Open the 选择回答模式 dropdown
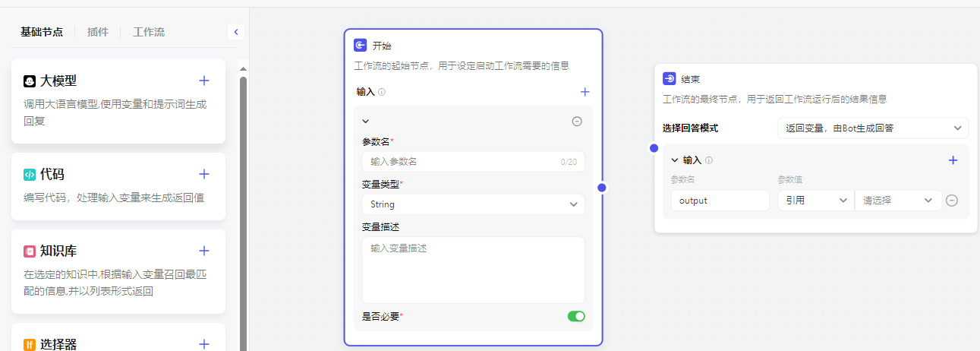 872,128
